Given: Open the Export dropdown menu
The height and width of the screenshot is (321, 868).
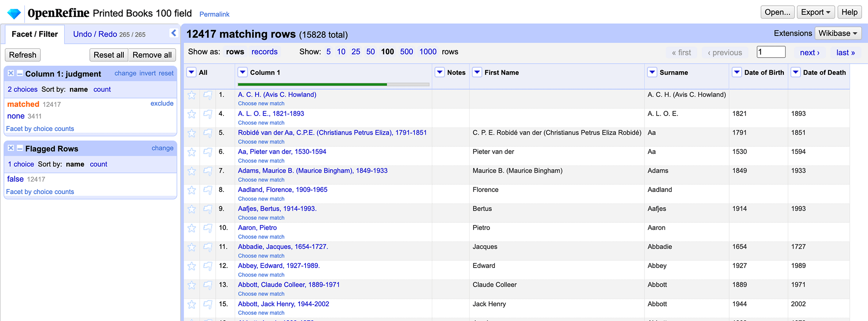Looking at the screenshot, I should pos(815,12).
